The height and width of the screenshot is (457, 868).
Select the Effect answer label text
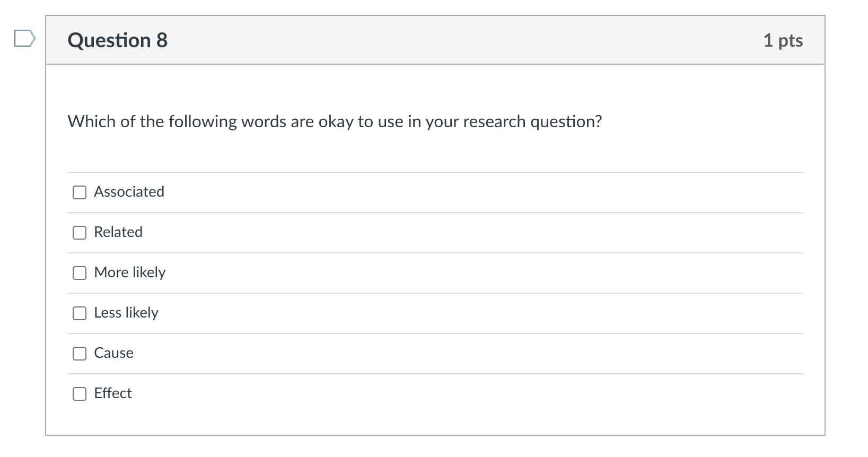[112, 393]
